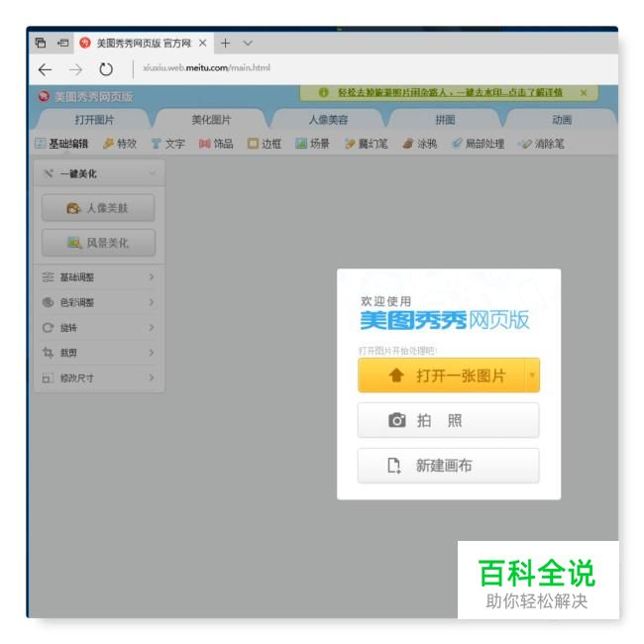This screenshot has height=644, width=644.
Task: Open dropdown arrow beside 打开一张图片
Action: point(532,376)
